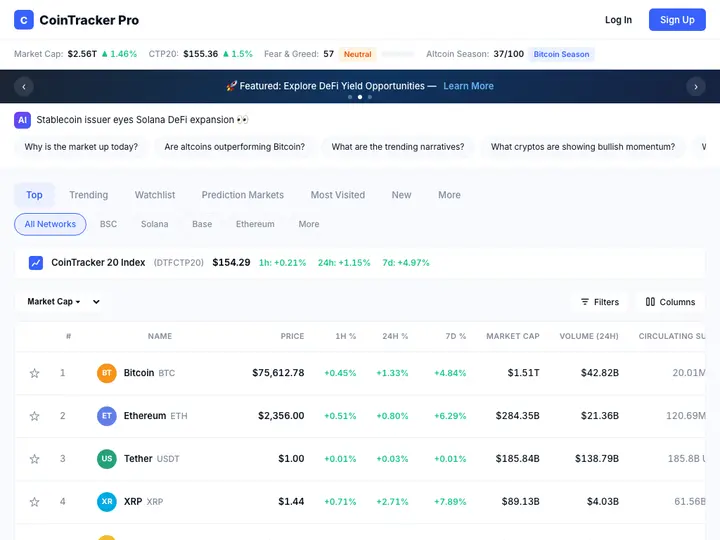Click the Columns layout icon
This screenshot has height=540, width=720.
tap(650, 302)
